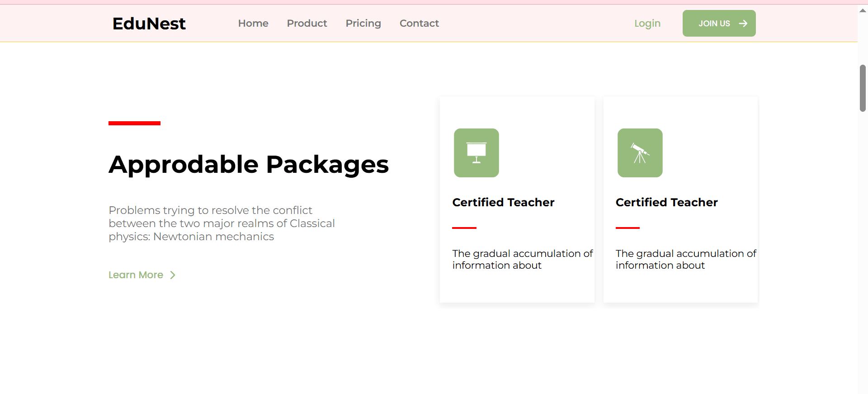Image resolution: width=868 pixels, height=394 pixels.
Task: Select Contact in the navigation bar
Action: pos(419,24)
